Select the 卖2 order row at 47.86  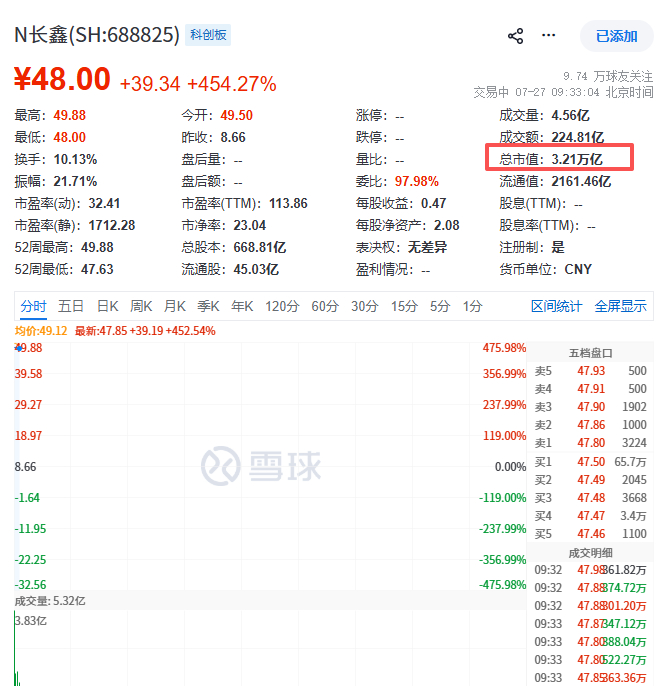(590, 425)
